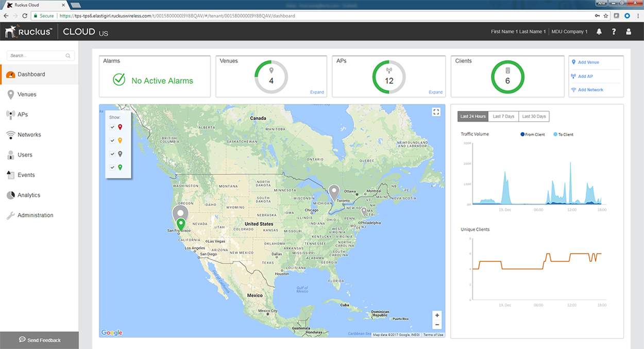The height and width of the screenshot is (349, 644).
Task: Toggle the orange marker checkbox
Action: (x=112, y=140)
